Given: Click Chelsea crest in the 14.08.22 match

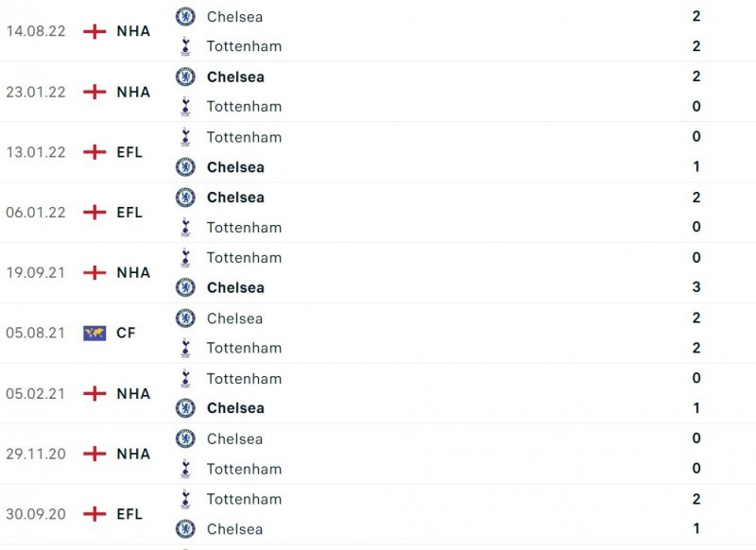Looking at the screenshot, I should [x=185, y=16].
